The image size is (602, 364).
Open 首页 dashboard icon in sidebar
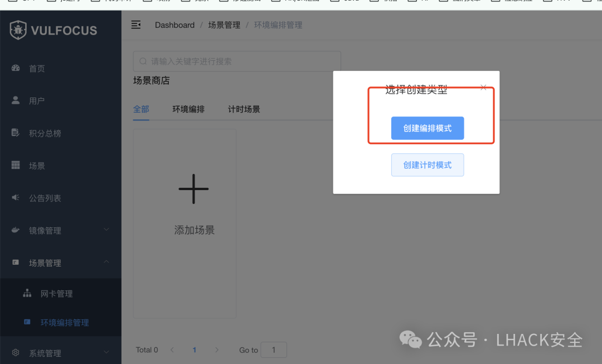click(x=16, y=69)
